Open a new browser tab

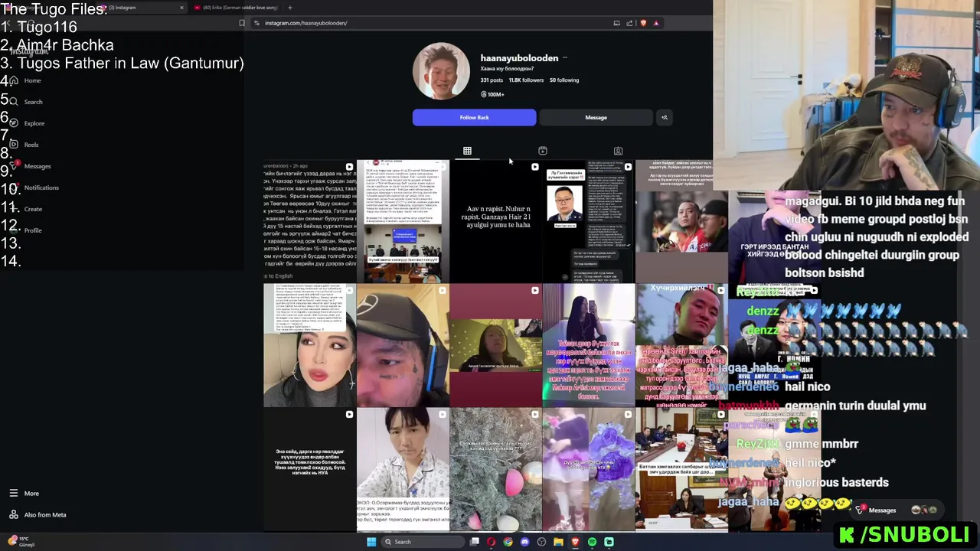point(290,8)
